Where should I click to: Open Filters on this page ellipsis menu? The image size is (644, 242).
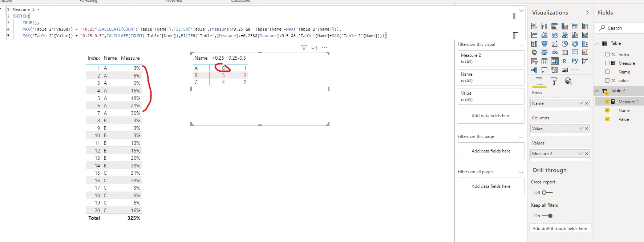point(521,137)
